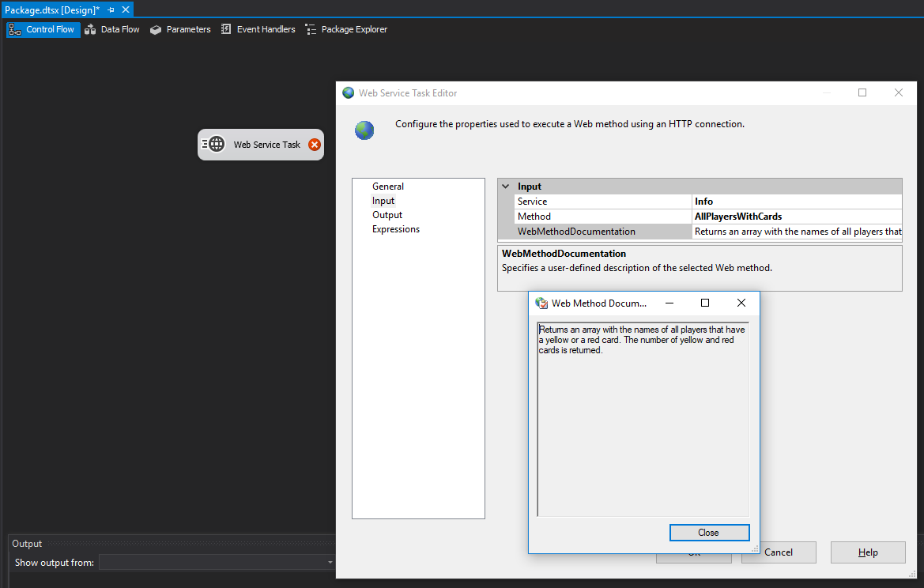Image resolution: width=924 pixels, height=588 pixels.
Task: Open the Show output from dropdown
Action: pos(330,563)
